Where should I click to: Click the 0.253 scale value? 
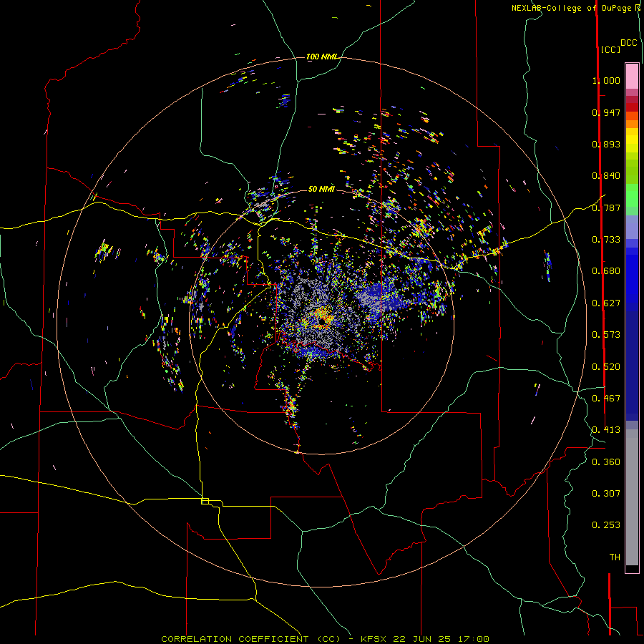point(606,525)
